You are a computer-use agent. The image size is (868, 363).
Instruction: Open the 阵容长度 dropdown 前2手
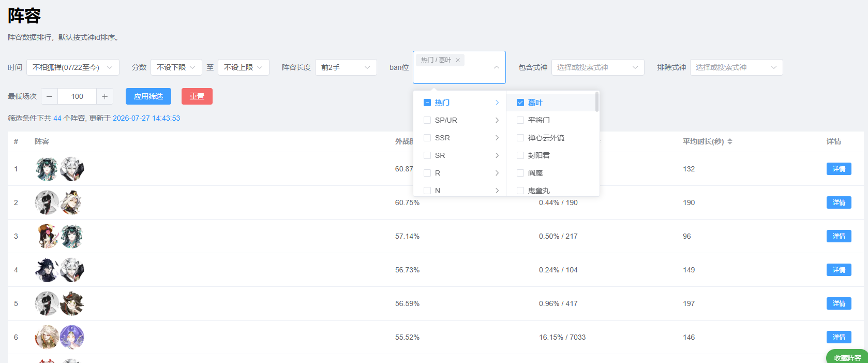(x=346, y=67)
